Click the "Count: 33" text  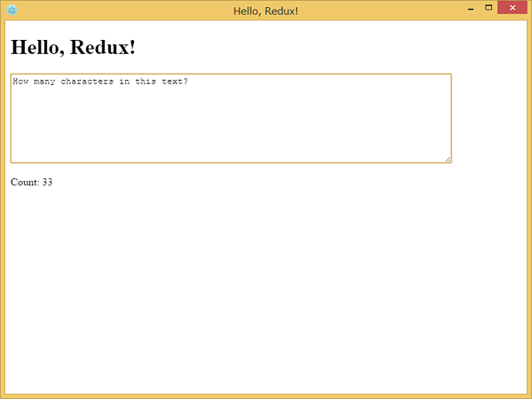pyautogui.click(x=32, y=182)
